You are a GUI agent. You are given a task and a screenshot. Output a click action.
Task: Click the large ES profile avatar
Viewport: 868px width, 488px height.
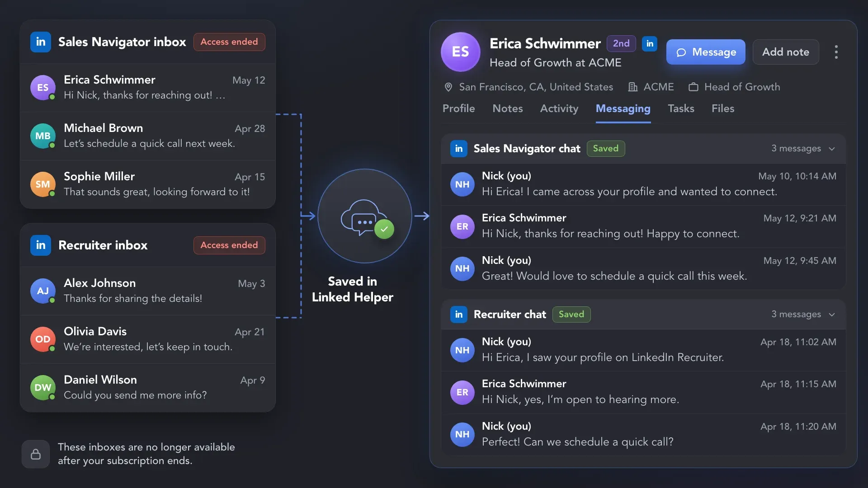coord(461,52)
